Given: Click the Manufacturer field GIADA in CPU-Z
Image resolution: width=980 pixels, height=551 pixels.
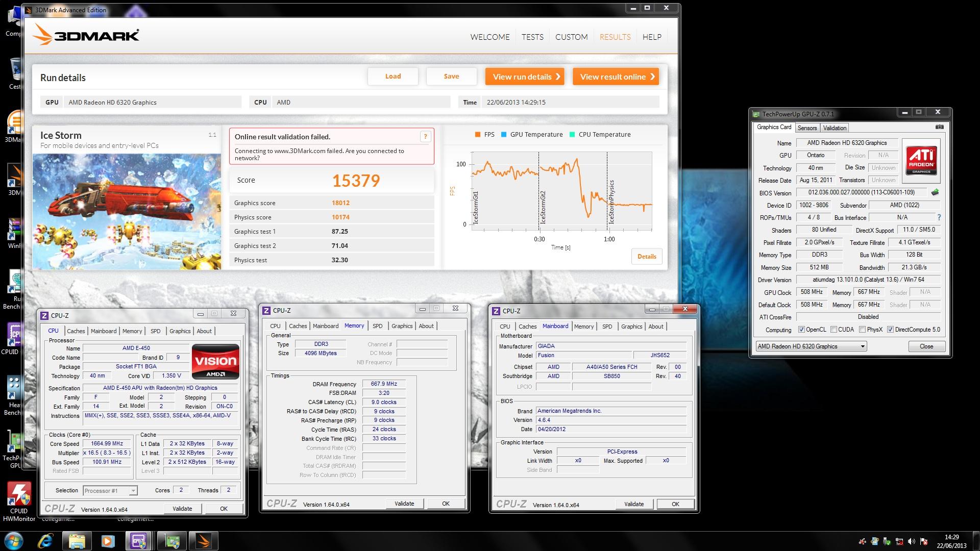Looking at the screenshot, I should tap(611, 346).
